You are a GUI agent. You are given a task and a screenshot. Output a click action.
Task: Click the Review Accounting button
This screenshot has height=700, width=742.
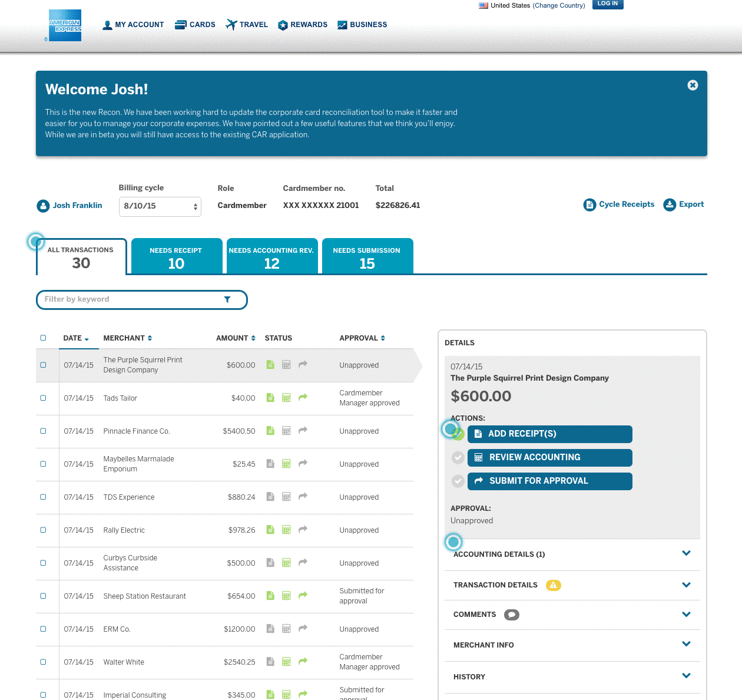point(550,458)
